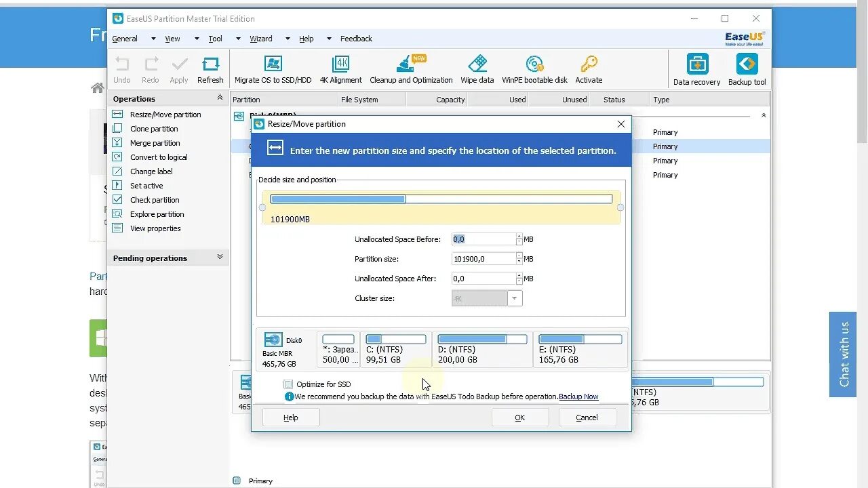Cancel the Resize/Move dialog
The width and height of the screenshot is (868, 488).
tap(587, 418)
